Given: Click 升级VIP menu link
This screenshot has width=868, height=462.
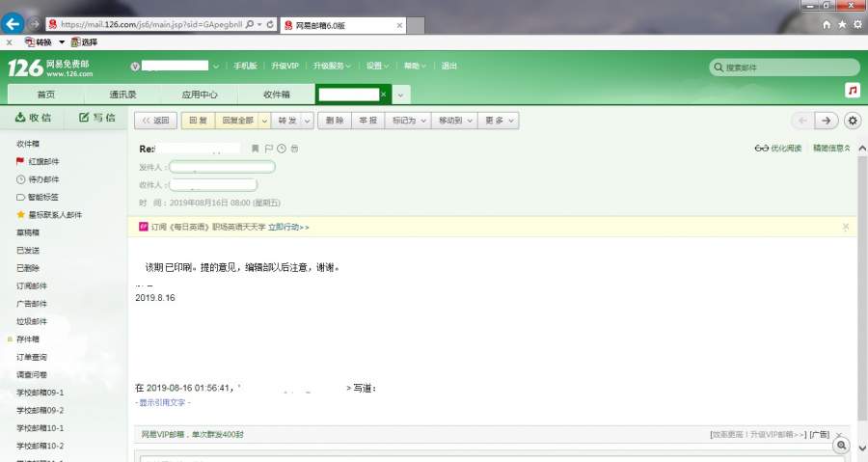Looking at the screenshot, I should pyautogui.click(x=285, y=66).
